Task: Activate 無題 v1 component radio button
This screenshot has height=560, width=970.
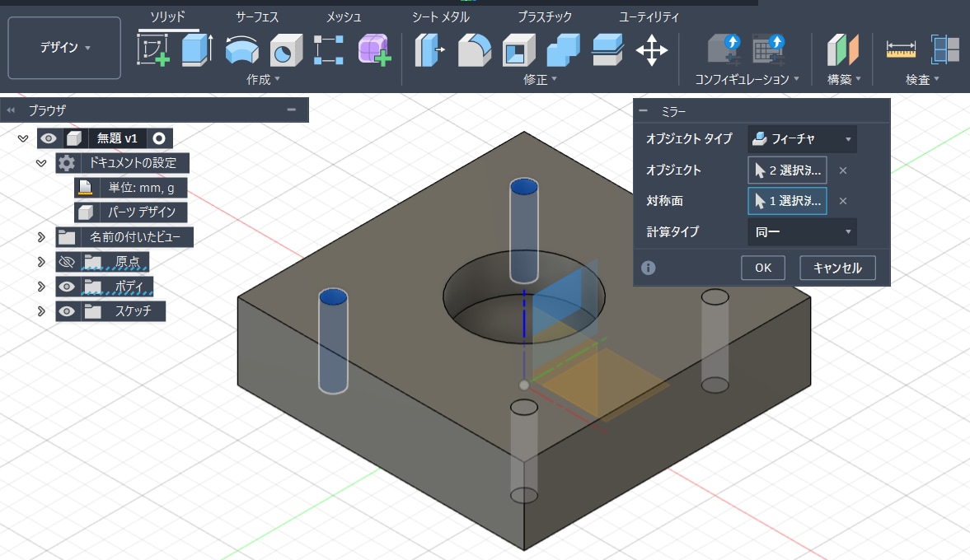Action: (159, 138)
